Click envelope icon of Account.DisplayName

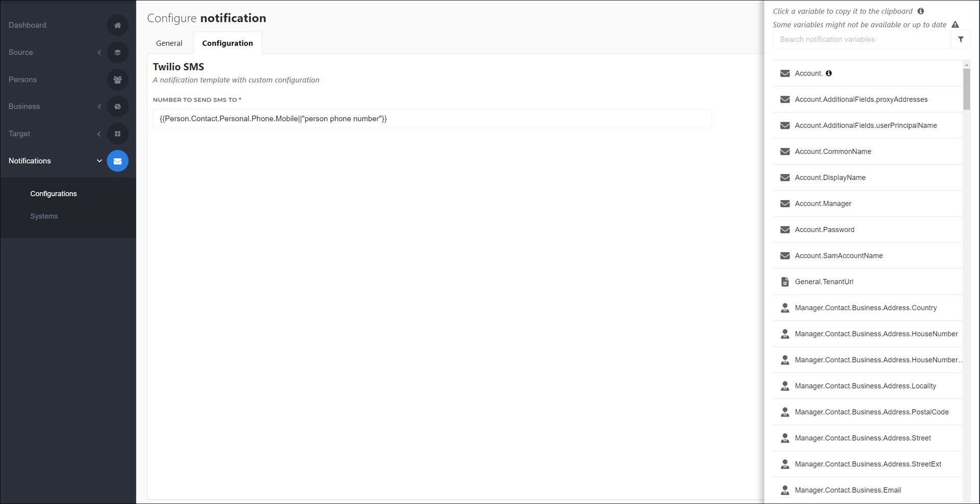pyautogui.click(x=785, y=178)
